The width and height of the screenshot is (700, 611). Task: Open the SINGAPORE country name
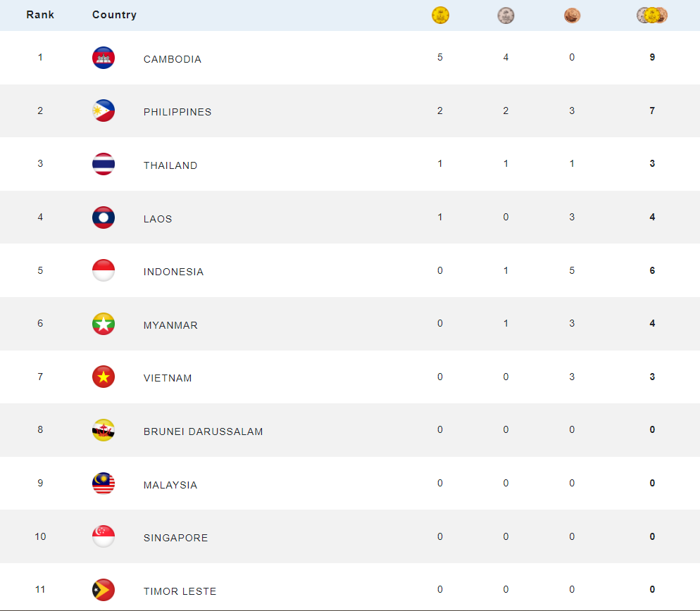click(175, 538)
